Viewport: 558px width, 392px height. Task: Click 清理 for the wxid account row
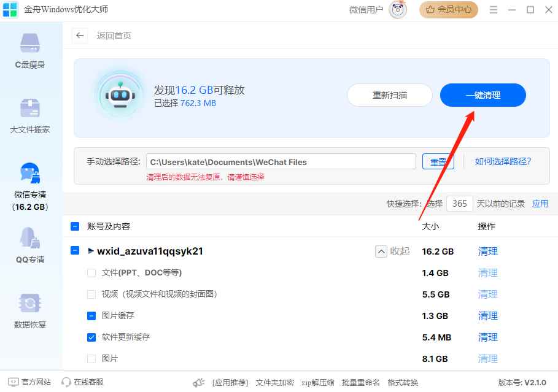[487, 252]
